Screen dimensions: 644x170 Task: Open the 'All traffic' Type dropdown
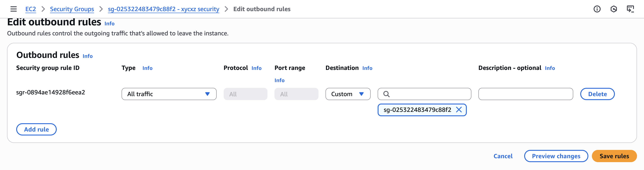[169, 94]
